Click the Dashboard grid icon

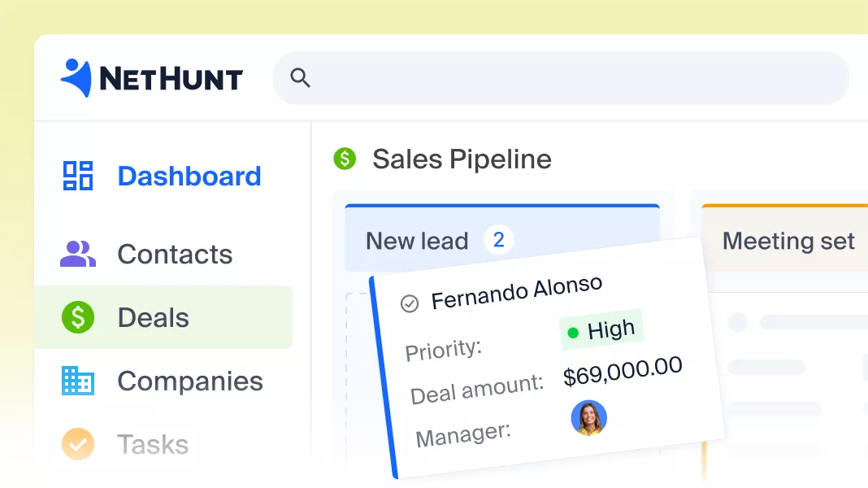[x=77, y=176]
